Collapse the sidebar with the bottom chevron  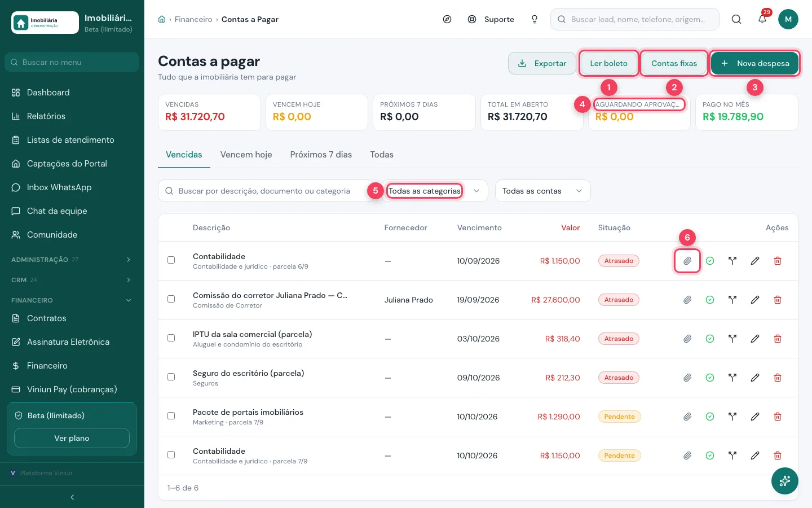(72, 497)
